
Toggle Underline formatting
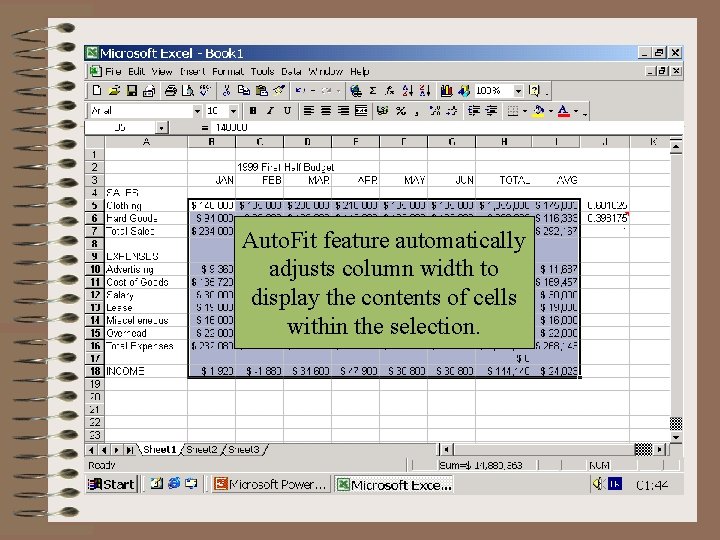(x=287, y=111)
